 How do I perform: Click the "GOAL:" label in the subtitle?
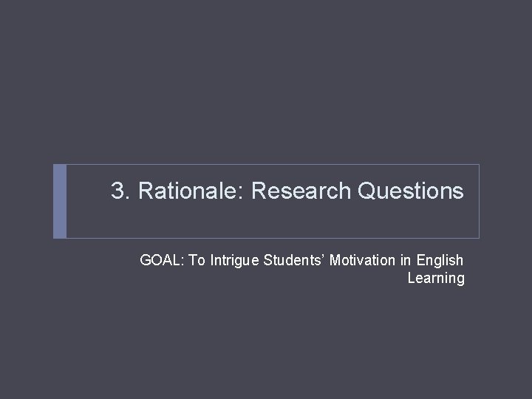pyautogui.click(x=162, y=260)
